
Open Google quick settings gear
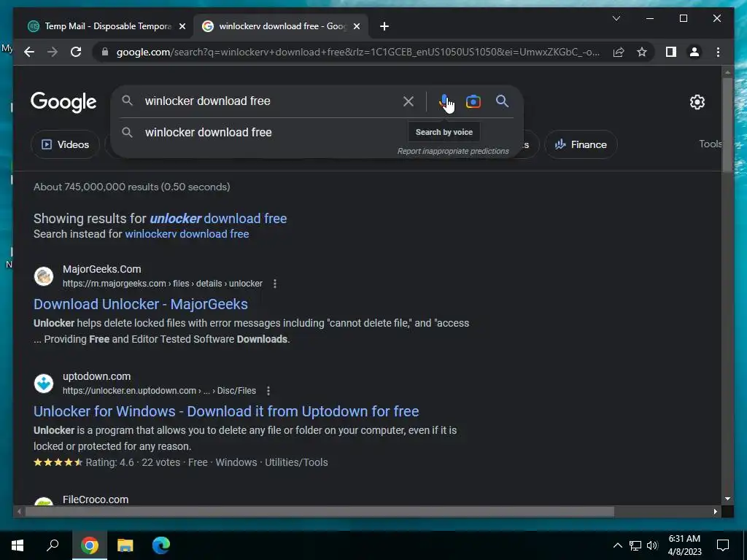(x=697, y=101)
